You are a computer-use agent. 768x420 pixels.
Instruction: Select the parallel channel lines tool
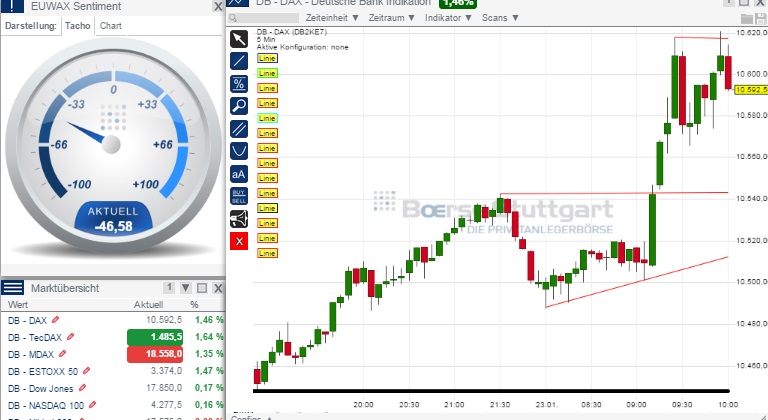(x=239, y=128)
